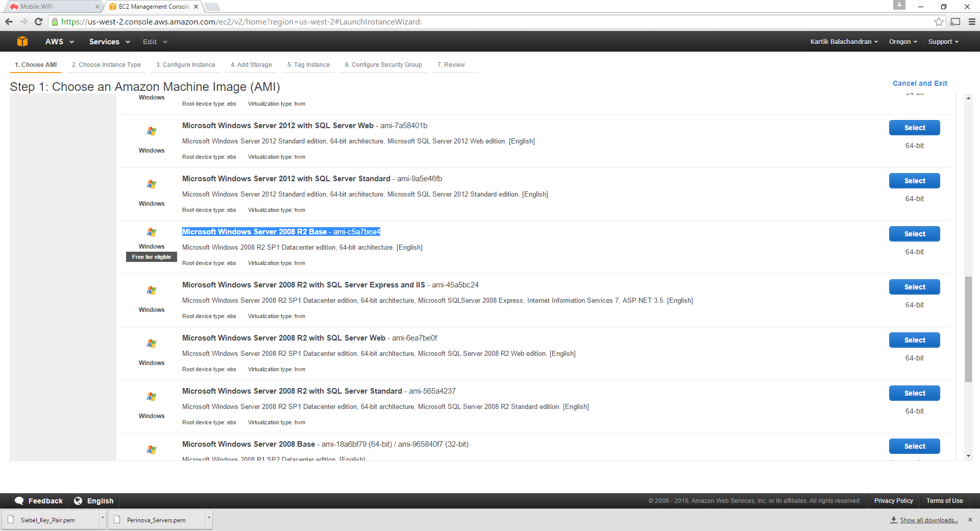Select 2008 R2 SQL Server Express and IIS AMI
980x531 pixels.
(x=915, y=287)
